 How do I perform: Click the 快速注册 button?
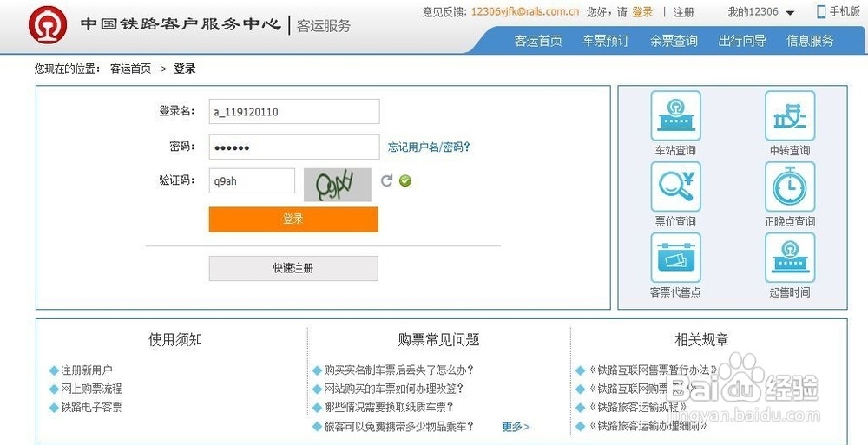293,268
